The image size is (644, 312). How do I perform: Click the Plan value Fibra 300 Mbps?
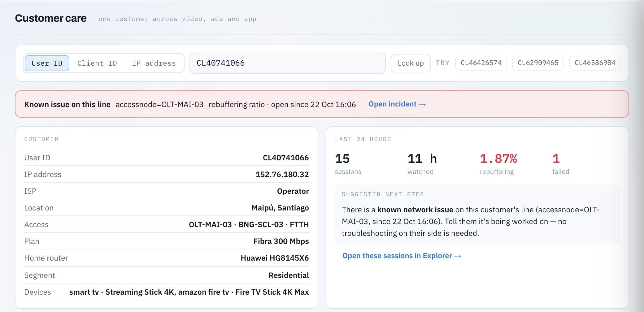[x=281, y=241]
